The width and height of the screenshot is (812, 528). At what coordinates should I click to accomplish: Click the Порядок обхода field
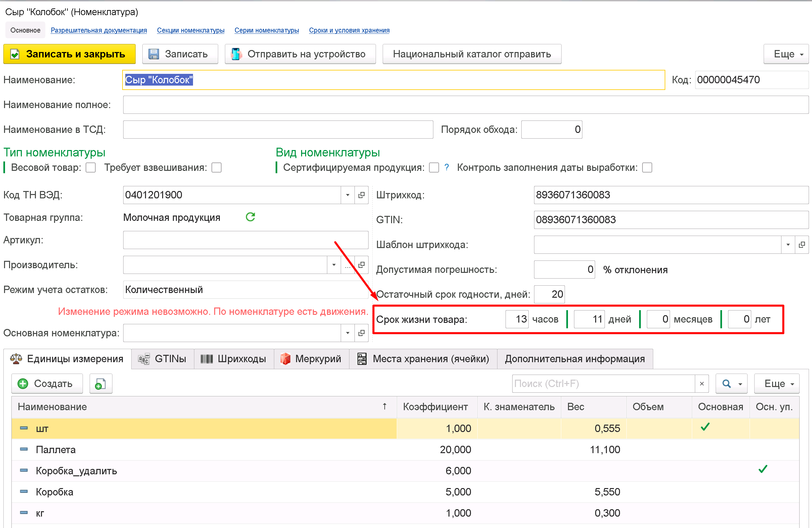[x=551, y=130]
